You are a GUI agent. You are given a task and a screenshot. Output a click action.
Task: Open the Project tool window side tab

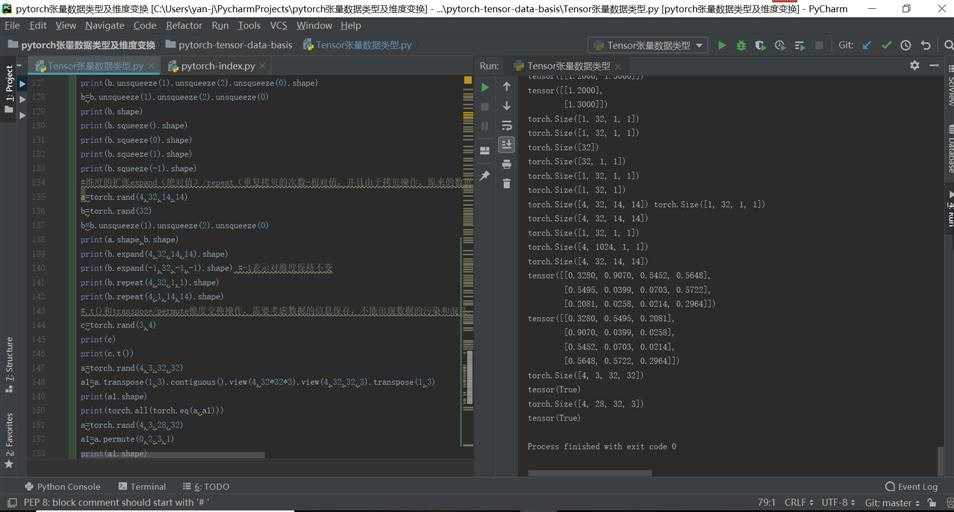9,88
